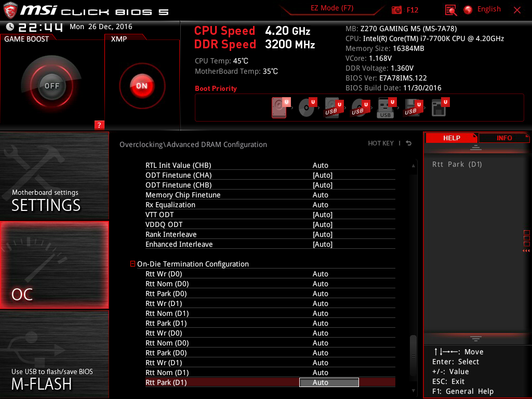Click the BIOS Ver E7A78IMS.122 text
The width and height of the screenshot is (532, 399).
pos(386,78)
